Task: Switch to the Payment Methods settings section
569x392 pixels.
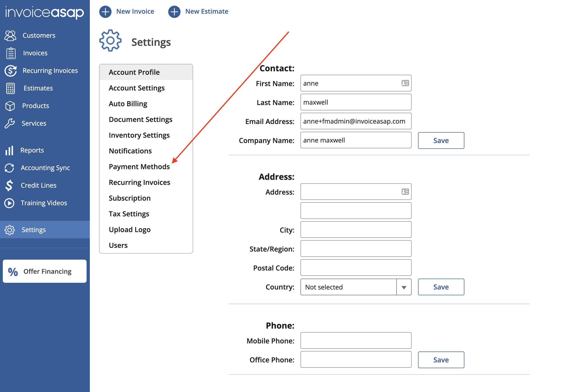Action: tap(139, 167)
